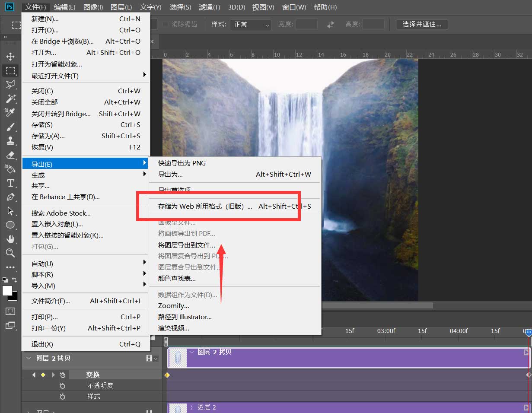
Task: Click the yellow keyframe diamond on 变换 row
Action: tap(167, 375)
